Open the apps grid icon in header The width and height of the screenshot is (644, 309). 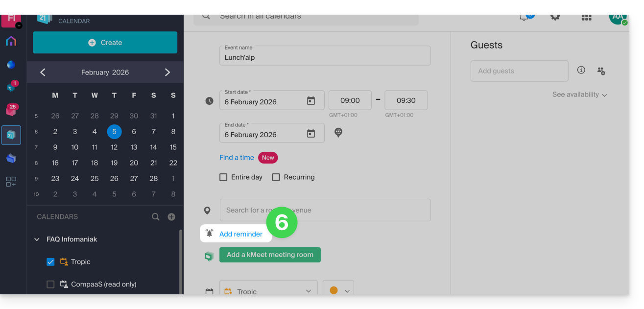click(586, 18)
